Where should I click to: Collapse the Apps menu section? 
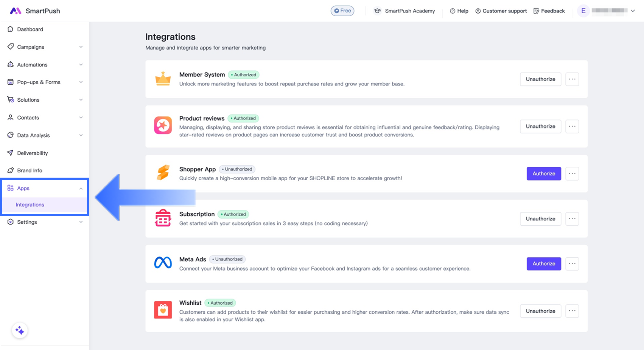(x=81, y=188)
